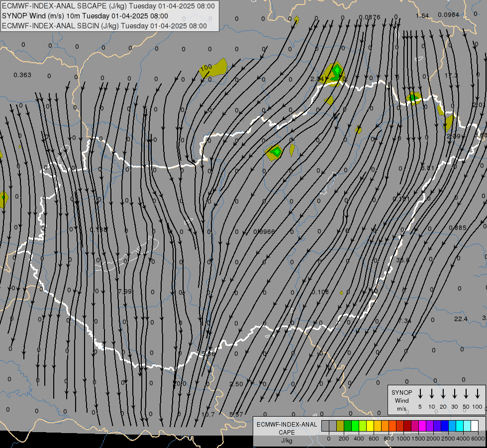Click the map value '7.34'

[405, 321]
